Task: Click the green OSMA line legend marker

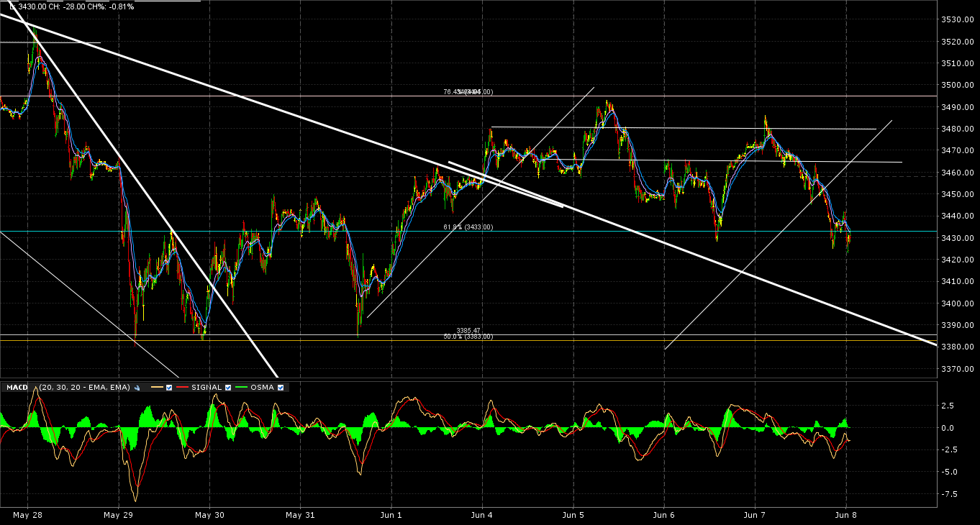Action: [241, 388]
